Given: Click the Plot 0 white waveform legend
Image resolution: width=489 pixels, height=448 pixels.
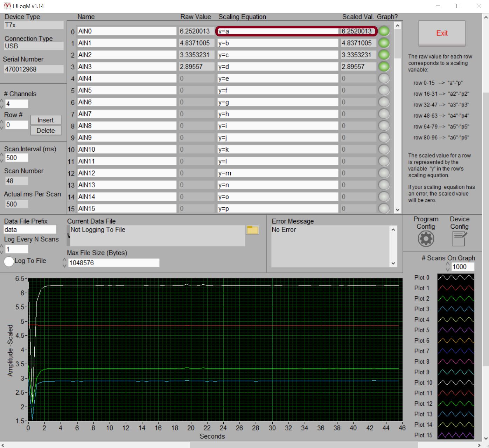Looking at the screenshot, I should pyautogui.click(x=456, y=277).
